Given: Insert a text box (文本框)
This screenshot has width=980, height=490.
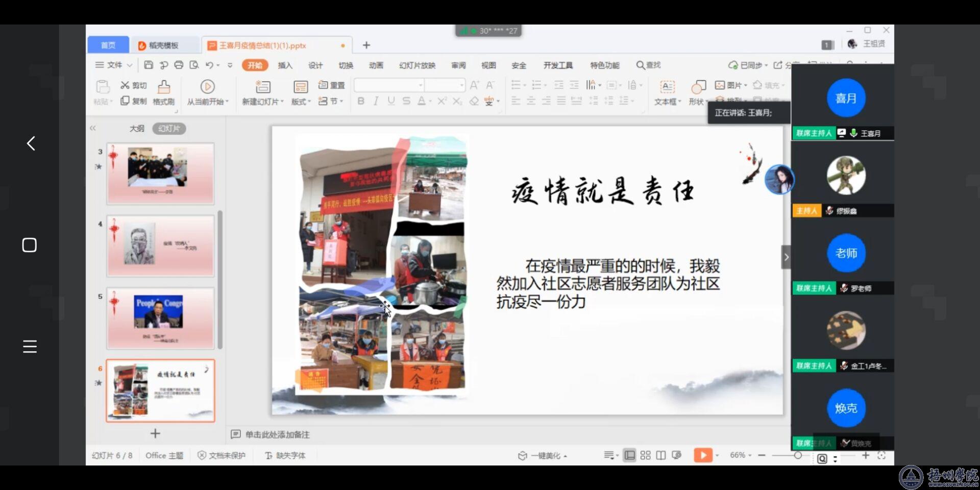Looking at the screenshot, I should pyautogui.click(x=667, y=87).
